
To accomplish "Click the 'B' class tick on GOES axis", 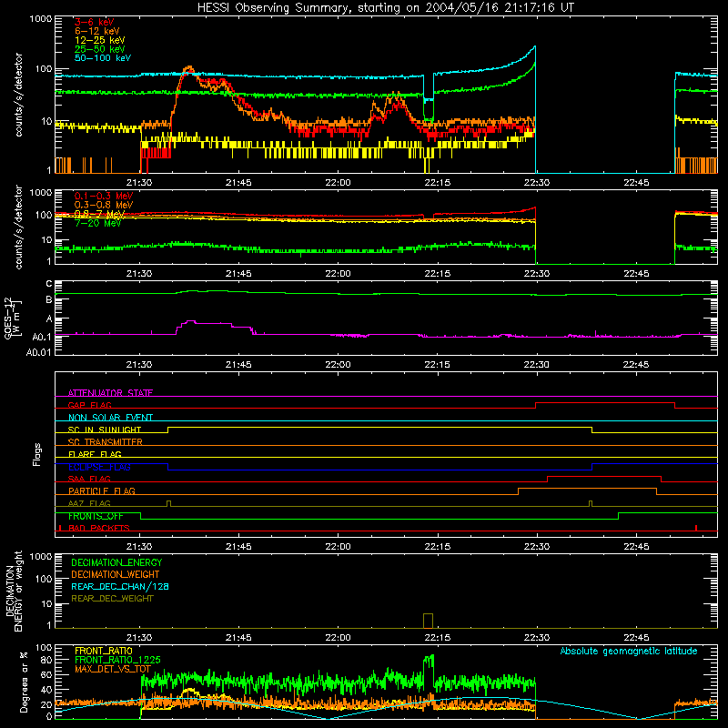I will pos(49,299).
